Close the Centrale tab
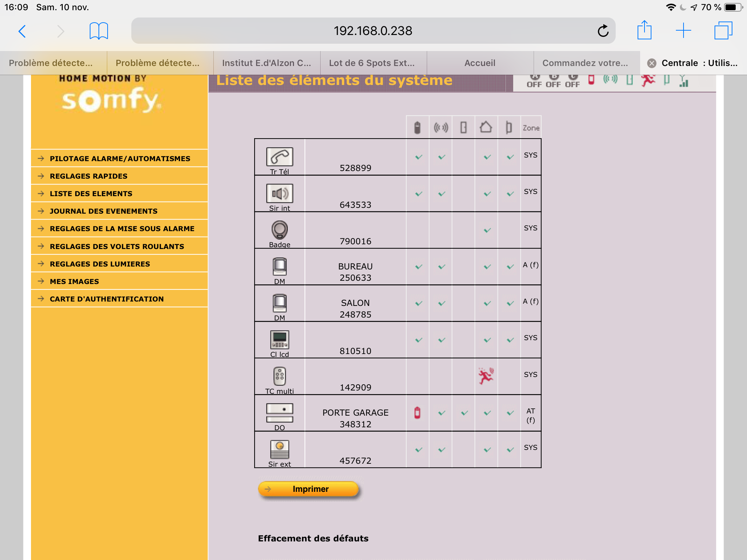Image resolution: width=747 pixels, height=560 pixels. pos(651,63)
